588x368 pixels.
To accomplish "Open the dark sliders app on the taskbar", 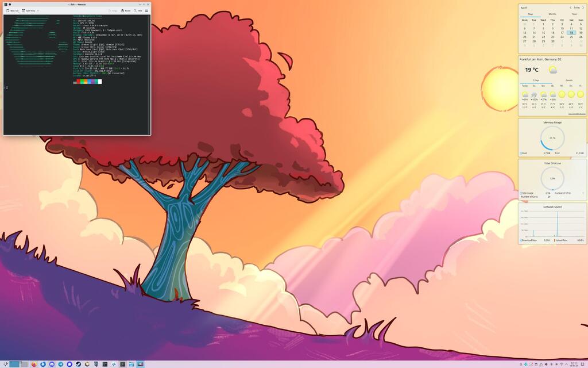I will 105,364.
